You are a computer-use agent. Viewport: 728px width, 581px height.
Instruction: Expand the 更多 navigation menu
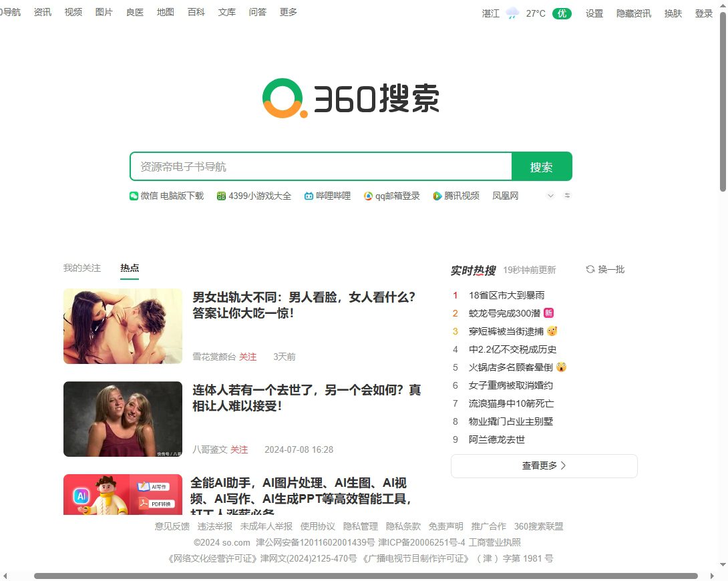[288, 12]
